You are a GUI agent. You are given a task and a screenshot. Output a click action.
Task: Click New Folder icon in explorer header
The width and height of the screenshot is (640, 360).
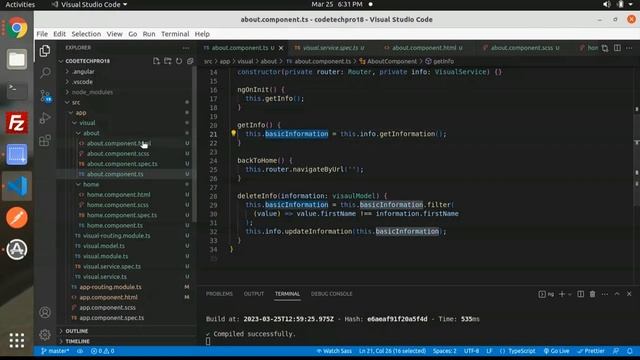(168, 61)
